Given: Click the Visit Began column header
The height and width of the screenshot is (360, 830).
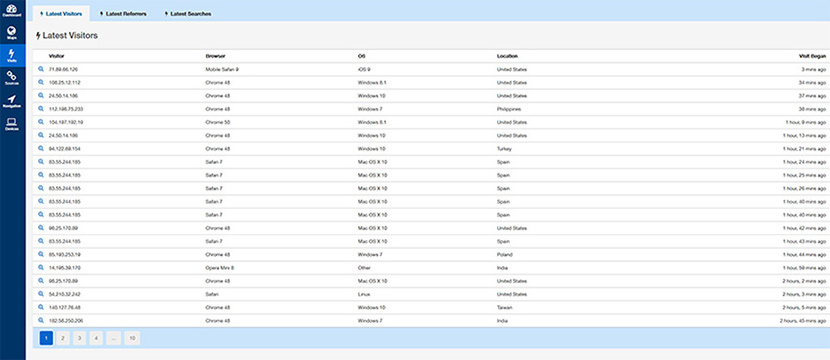Looking at the screenshot, I should coord(812,56).
